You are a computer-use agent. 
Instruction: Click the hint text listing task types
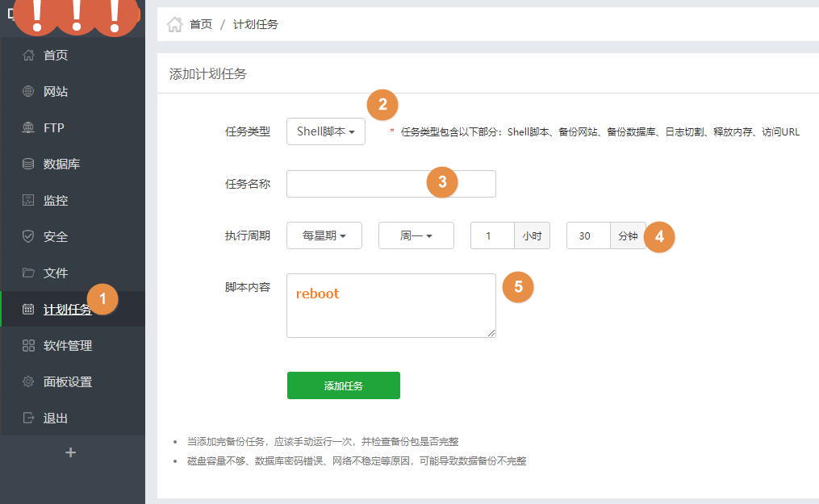pos(600,132)
